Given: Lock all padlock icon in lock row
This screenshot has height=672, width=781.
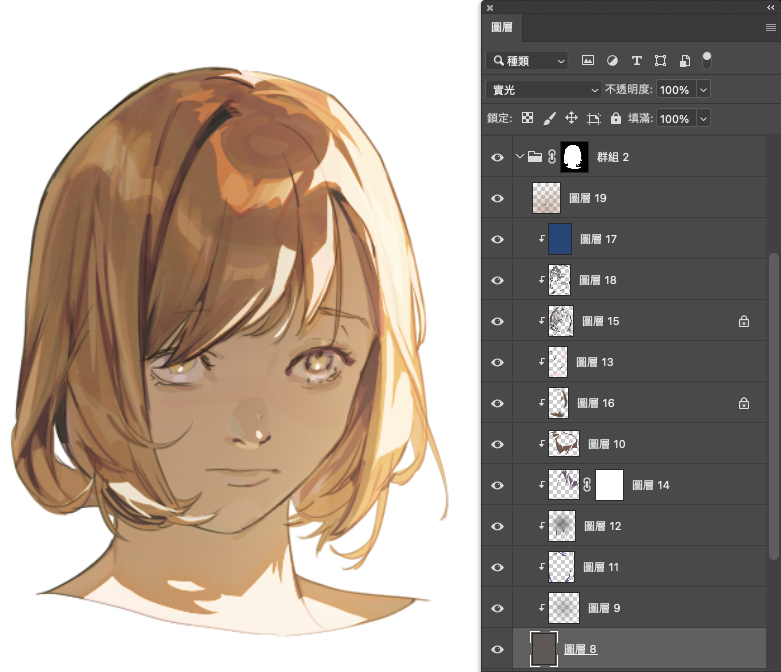Looking at the screenshot, I should click(x=616, y=118).
